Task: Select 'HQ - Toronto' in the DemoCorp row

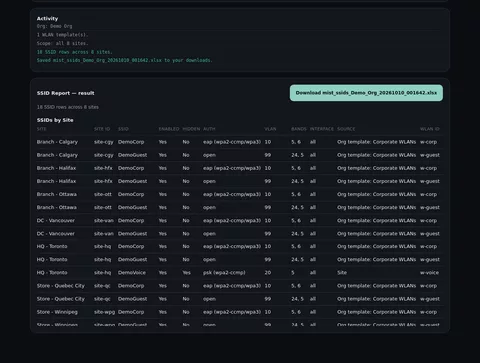Action: pos(52,246)
